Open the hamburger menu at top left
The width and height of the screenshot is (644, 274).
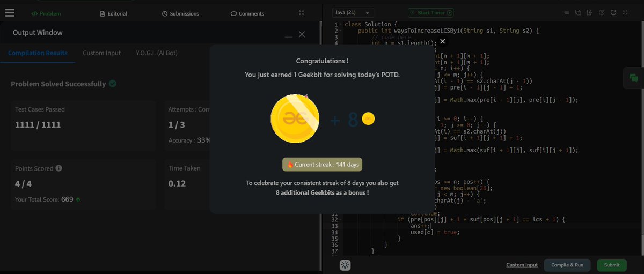[x=10, y=13]
